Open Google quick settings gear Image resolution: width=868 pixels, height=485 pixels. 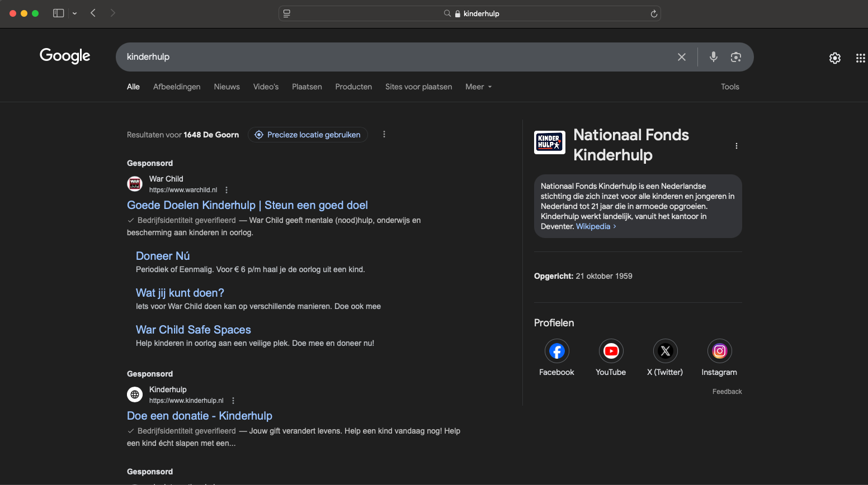pyautogui.click(x=834, y=58)
